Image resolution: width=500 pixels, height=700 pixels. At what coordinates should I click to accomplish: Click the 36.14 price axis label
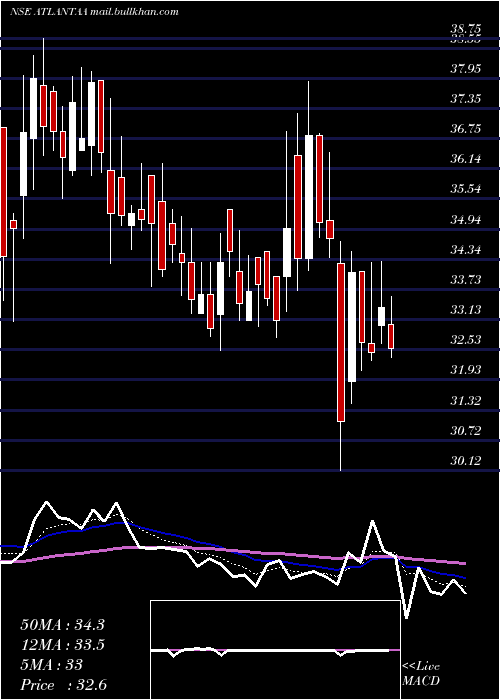(466, 159)
